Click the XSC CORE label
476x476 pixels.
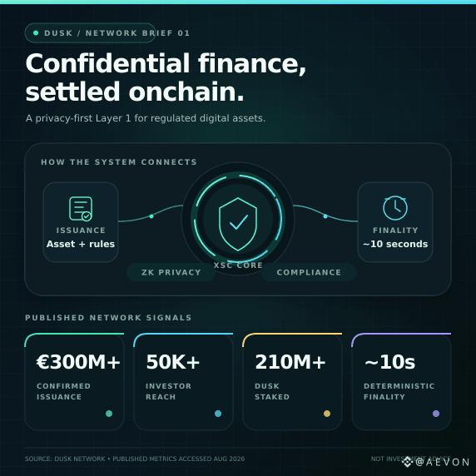pyautogui.click(x=238, y=265)
